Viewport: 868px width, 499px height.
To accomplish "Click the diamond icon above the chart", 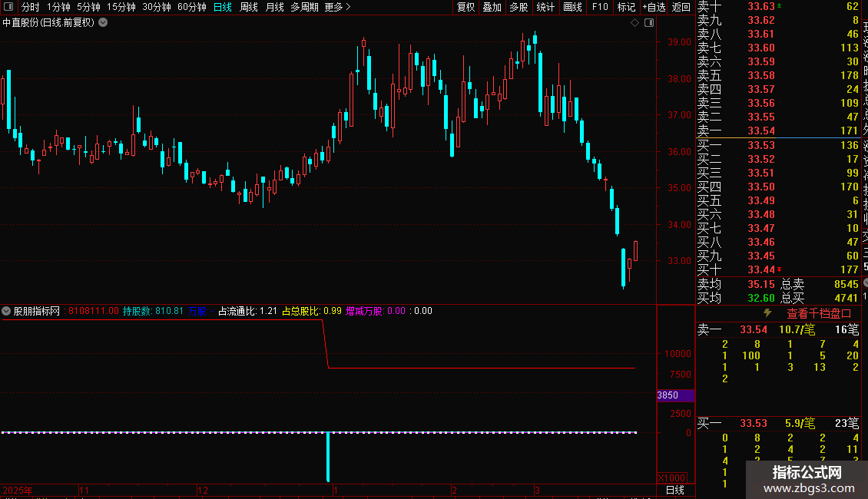I will (x=635, y=23).
